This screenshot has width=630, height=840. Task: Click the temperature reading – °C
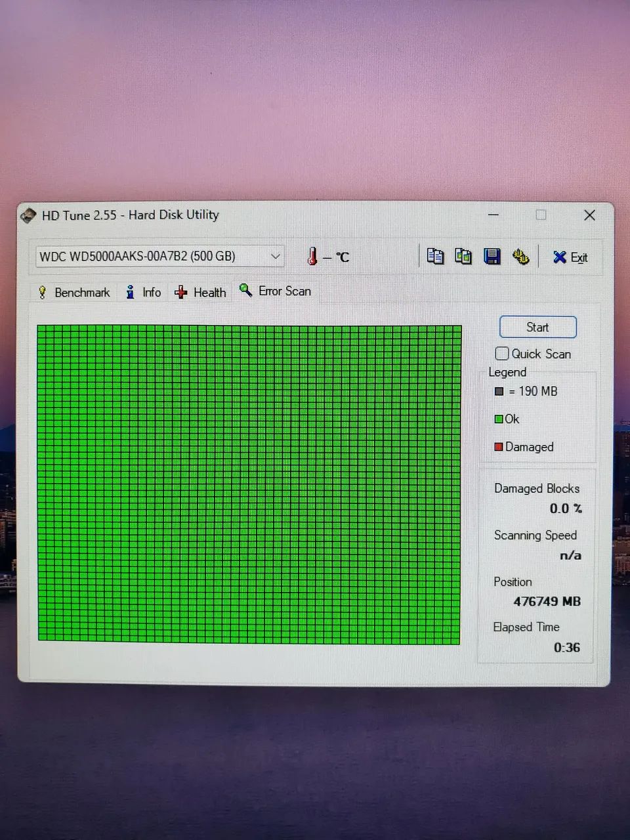(336, 257)
